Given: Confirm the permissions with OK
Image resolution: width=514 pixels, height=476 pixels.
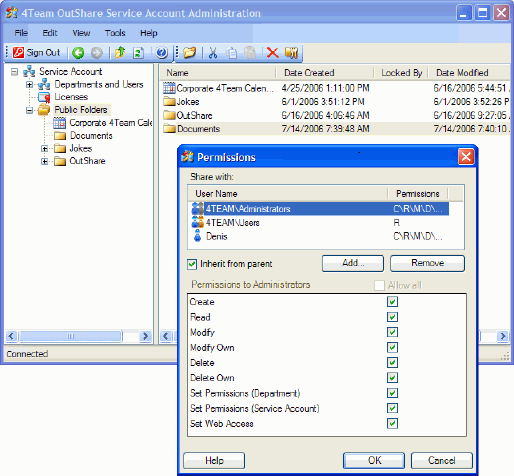Looking at the screenshot, I should coord(374,460).
